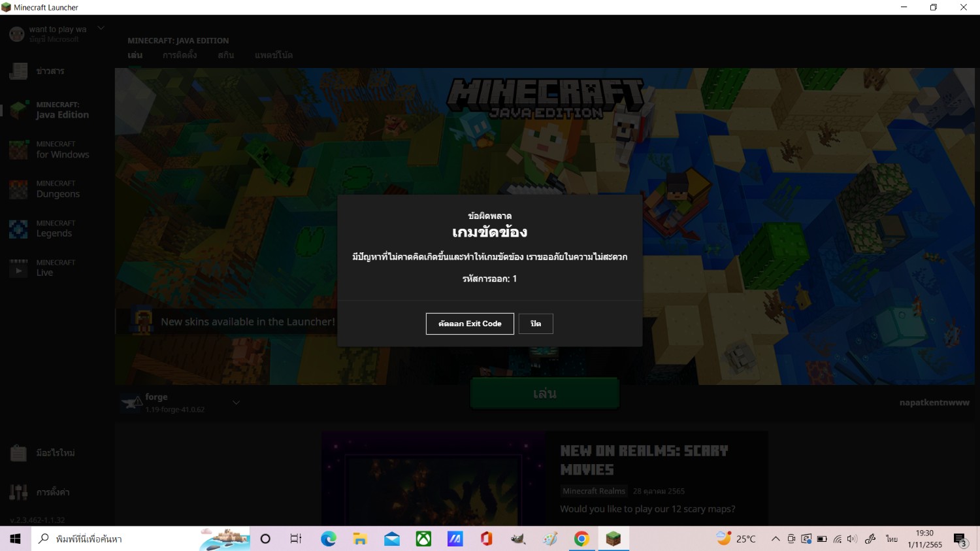Click the New on Realms: Scary Movies headline
The width and height of the screenshot is (980, 551).
click(x=644, y=460)
